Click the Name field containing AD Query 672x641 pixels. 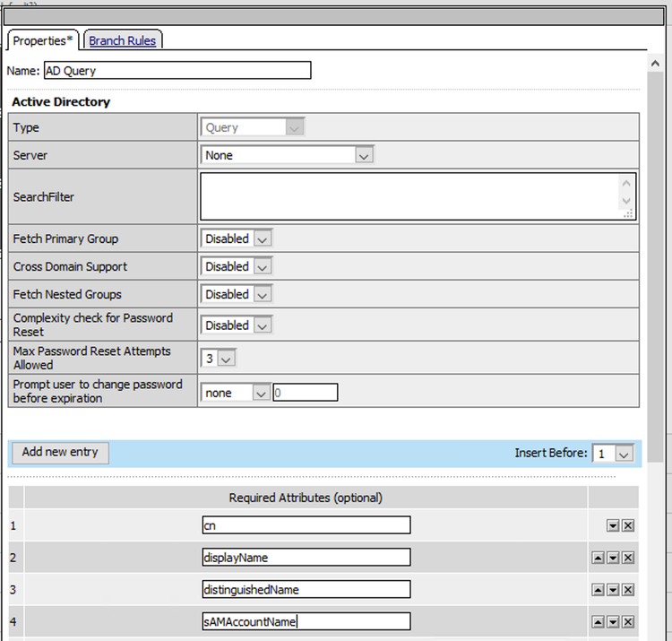pyautogui.click(x=177, y=71)
